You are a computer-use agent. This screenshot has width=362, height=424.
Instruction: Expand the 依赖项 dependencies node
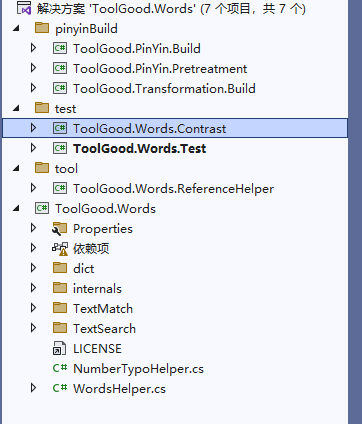pyautogui.click(x=33, y=248)
